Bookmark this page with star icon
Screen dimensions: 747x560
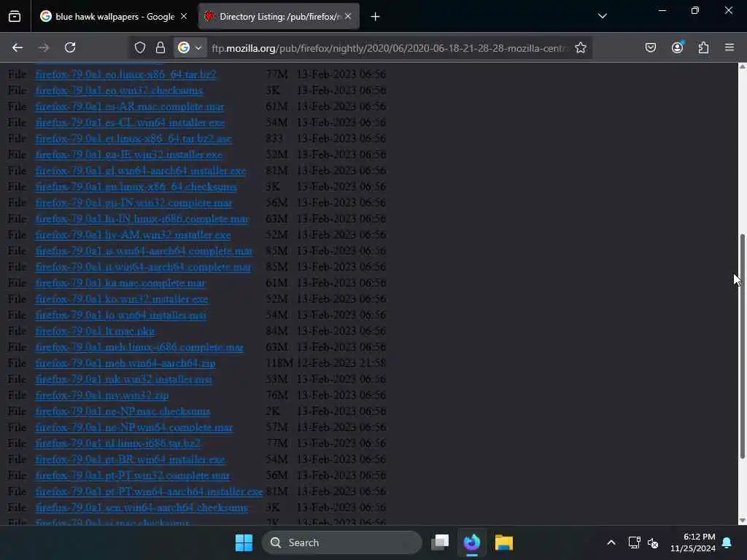(580, 47)
